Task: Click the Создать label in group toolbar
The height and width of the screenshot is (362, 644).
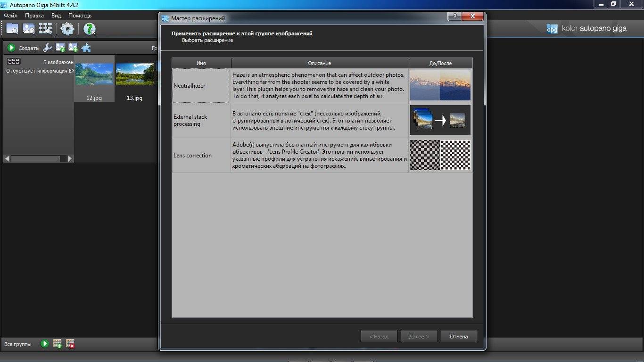Action: (28, 48)
